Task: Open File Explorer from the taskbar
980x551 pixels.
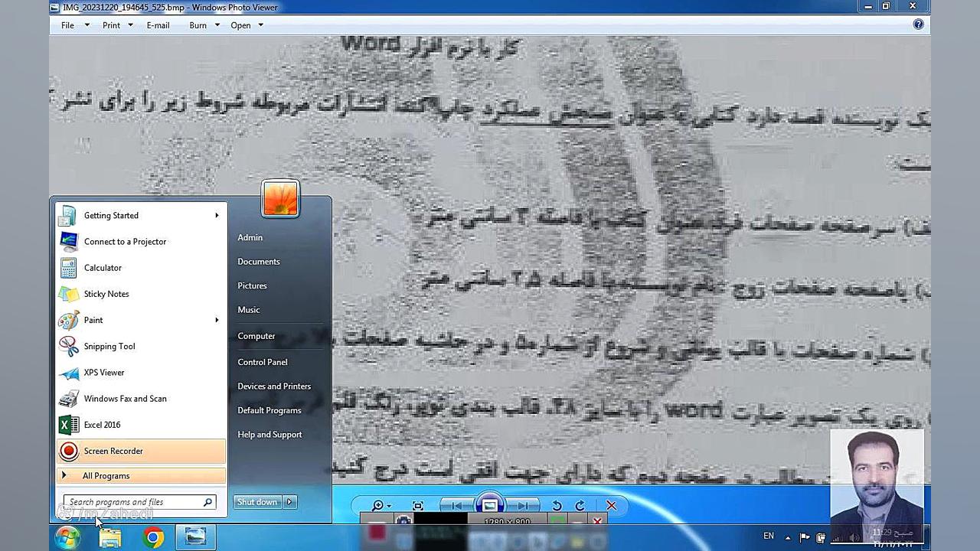Action: 110,538
